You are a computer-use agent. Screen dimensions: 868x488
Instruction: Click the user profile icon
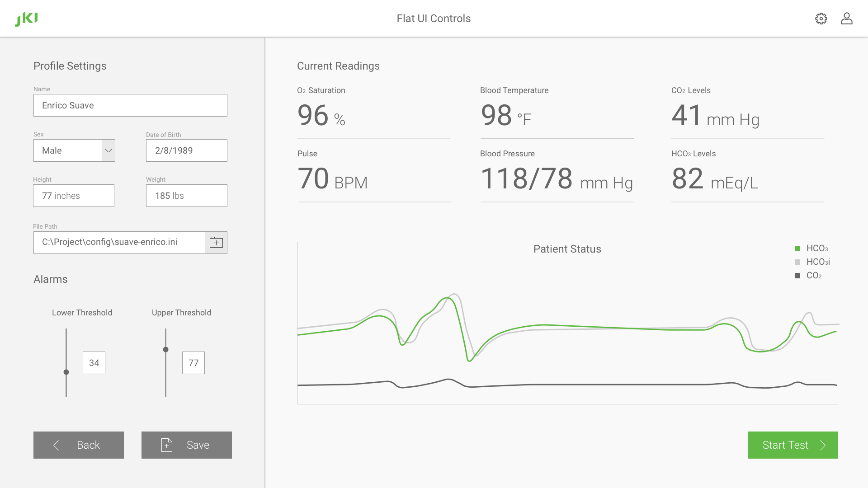(847, 18)
